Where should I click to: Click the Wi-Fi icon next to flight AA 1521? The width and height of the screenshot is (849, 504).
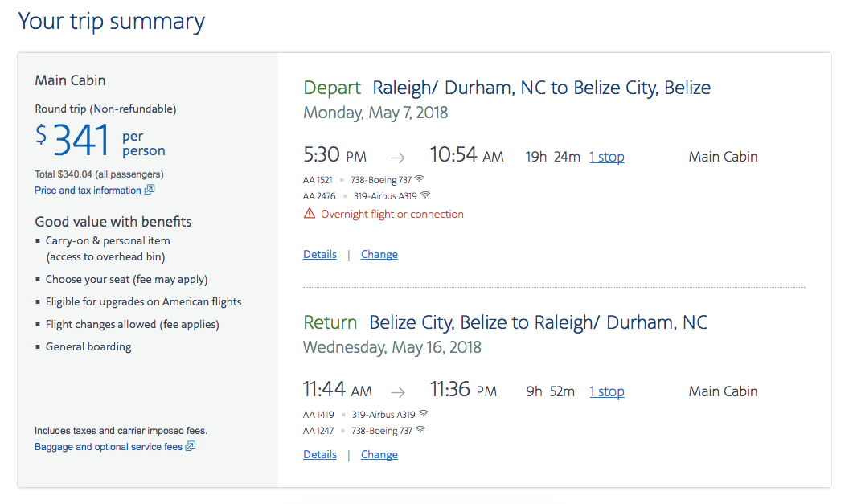pos(420,178)
